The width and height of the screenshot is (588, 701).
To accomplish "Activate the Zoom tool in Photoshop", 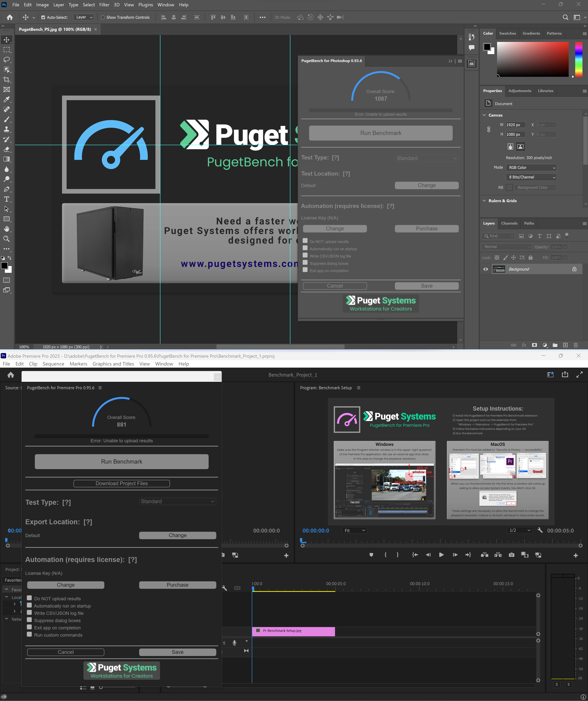I will pyautogui.click(x=7, y=239).
